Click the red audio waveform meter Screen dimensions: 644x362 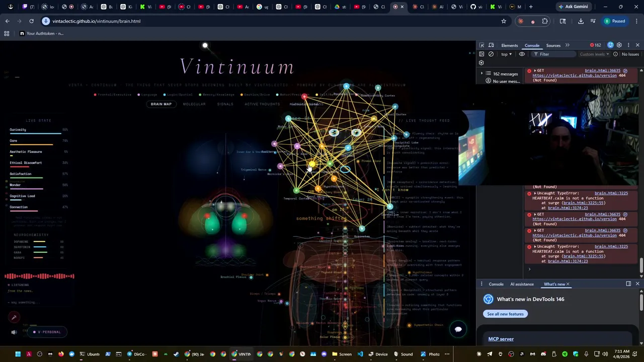(x=39, y=276)
